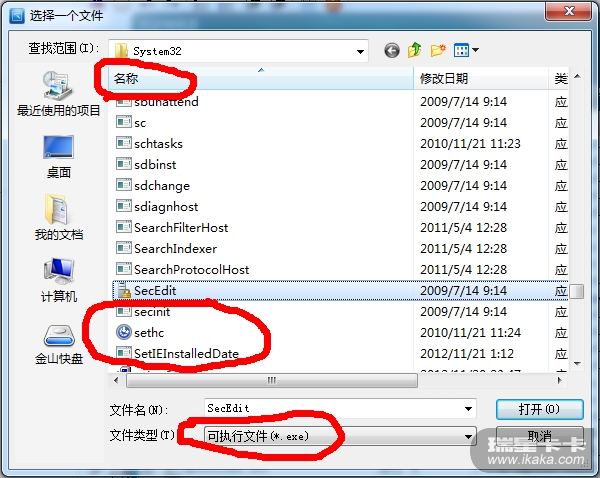Click the Back navigation arrow icon
Viewport: 600px width, 478px height.
coord(391,50)
